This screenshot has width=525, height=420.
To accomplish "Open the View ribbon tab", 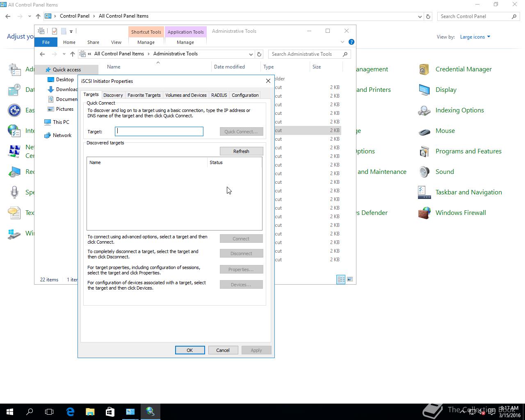I will [116, 42].
